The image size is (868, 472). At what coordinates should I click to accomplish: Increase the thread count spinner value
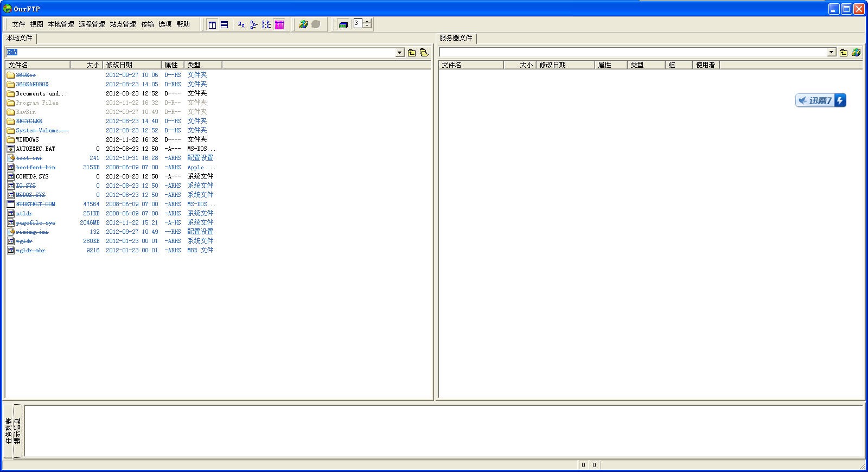click(368, 22)
